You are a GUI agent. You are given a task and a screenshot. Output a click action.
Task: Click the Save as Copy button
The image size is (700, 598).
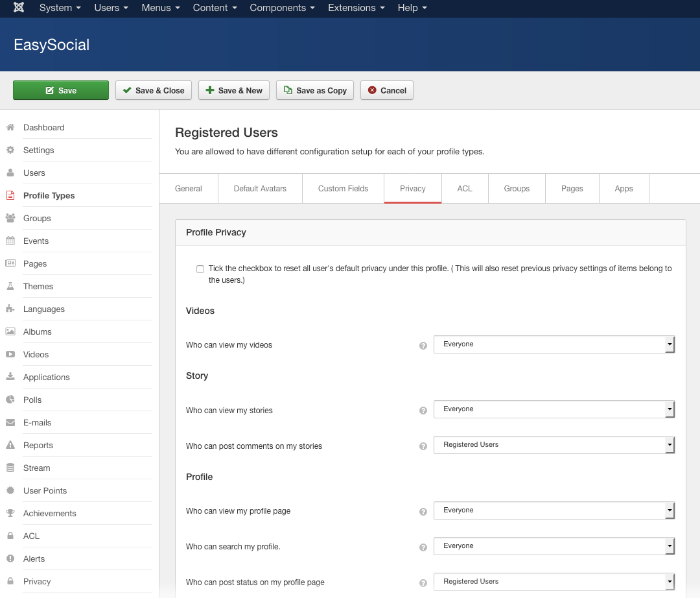315,90
